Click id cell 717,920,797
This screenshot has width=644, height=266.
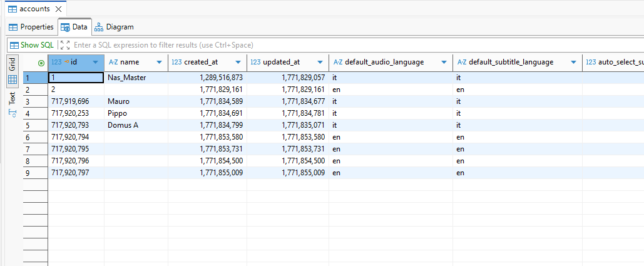pos(76,173)
